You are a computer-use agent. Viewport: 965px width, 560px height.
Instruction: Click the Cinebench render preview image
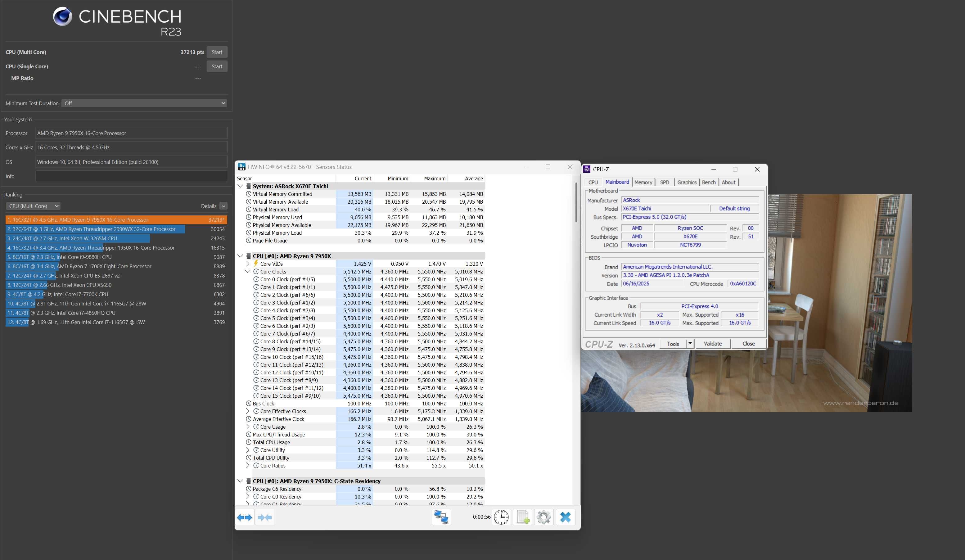tap(746, 303)
